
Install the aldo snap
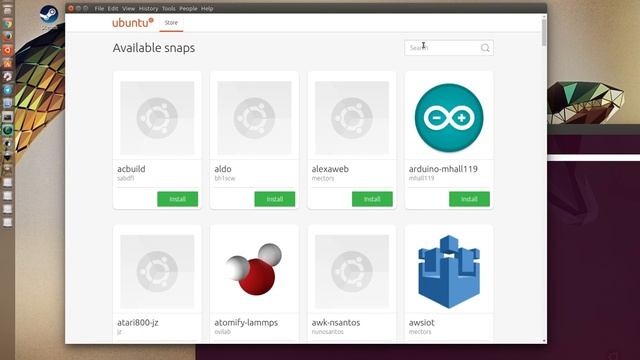[x=275, y=199]
